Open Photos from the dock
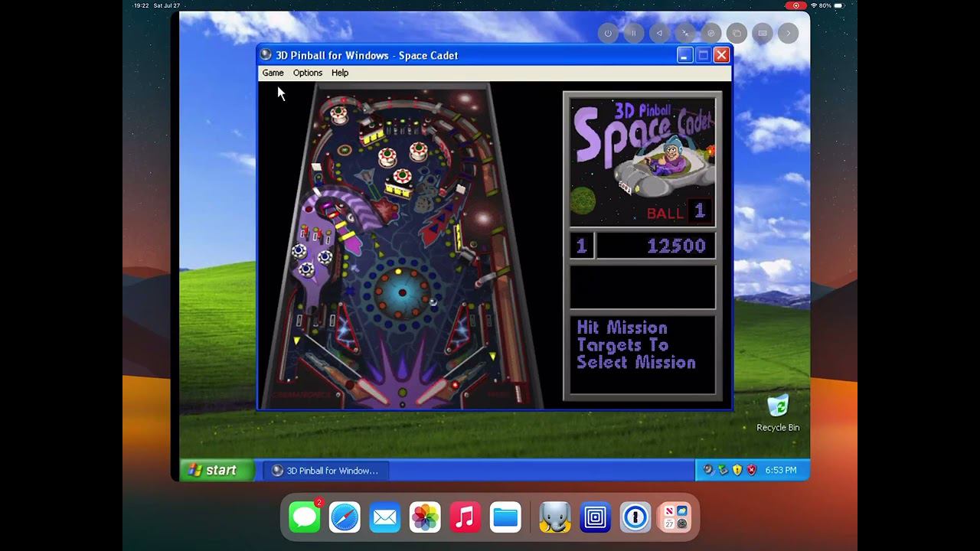 (425, 517)
